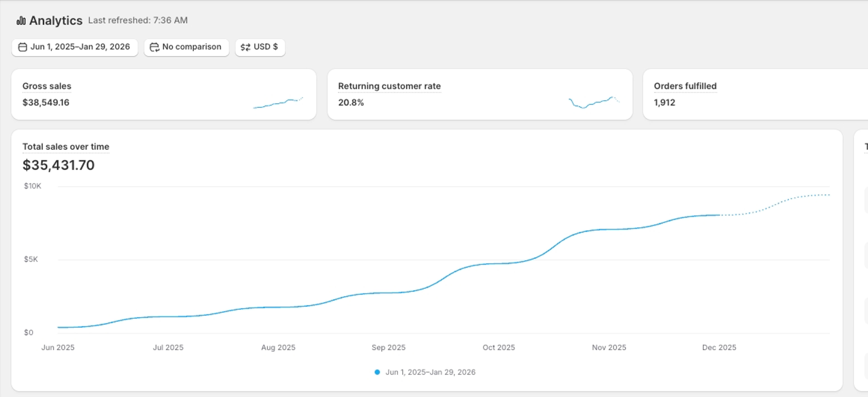Image resolution: width=868 pixels, height=397 pixels.
Task: Click the Analytics page heading
Action: (x=56, y=21)
